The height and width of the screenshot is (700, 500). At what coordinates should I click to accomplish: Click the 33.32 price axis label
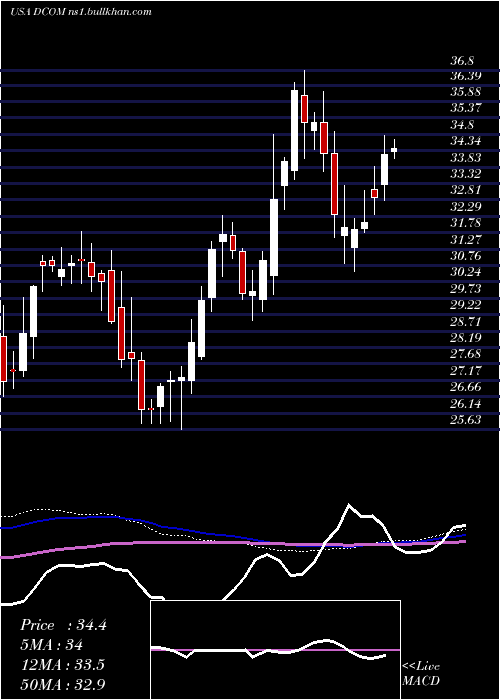click(466, 174)
